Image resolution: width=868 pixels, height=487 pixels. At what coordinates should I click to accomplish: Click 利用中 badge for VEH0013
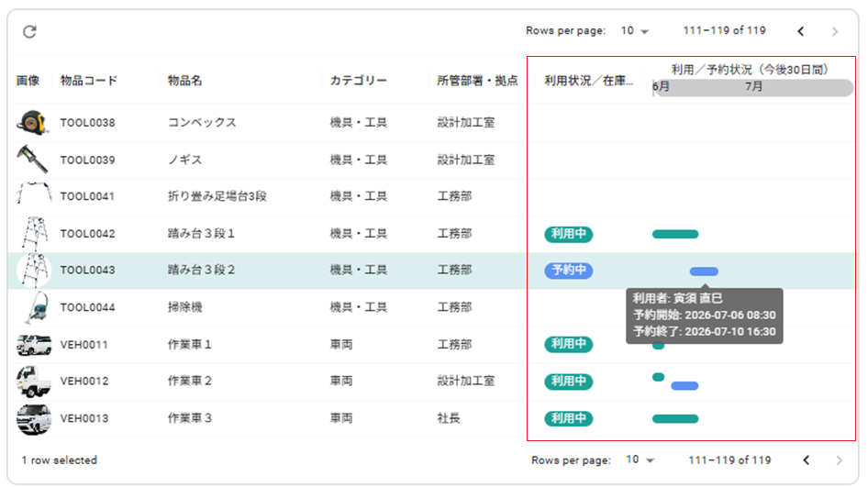tap(569, 418)
